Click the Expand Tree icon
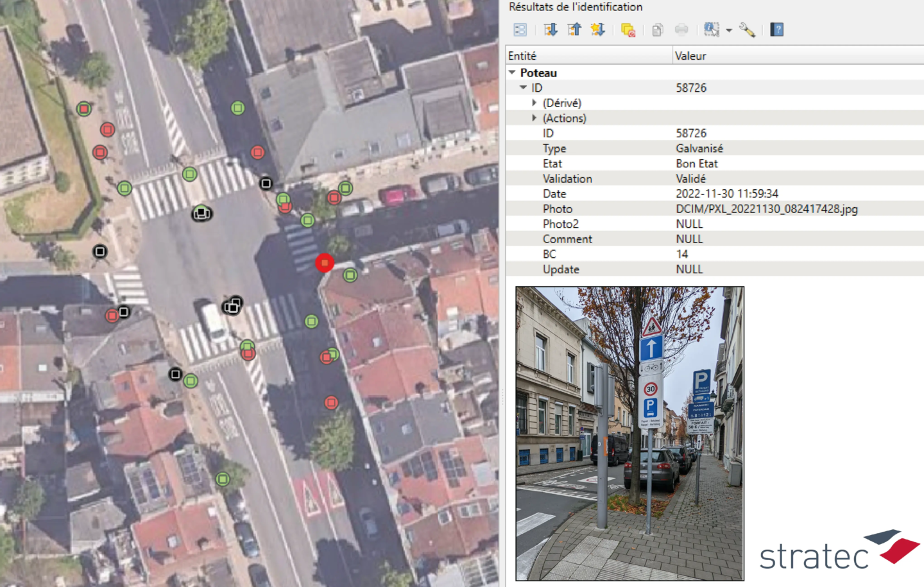Image resolution: width=924 pixels, height=587 pixels. (x=550, y=30)
